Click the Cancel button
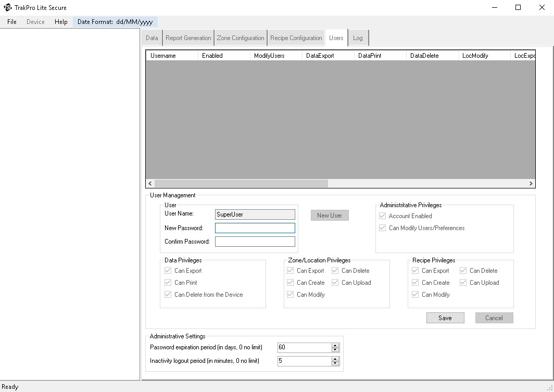Screen dimensions: 554x392 (494, 318)
